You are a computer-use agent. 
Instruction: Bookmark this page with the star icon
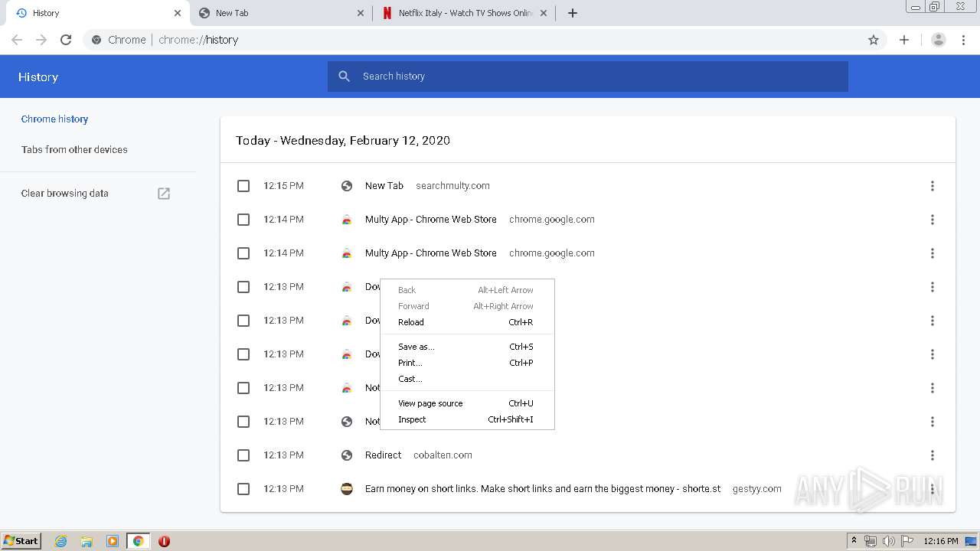click(874, 40)
